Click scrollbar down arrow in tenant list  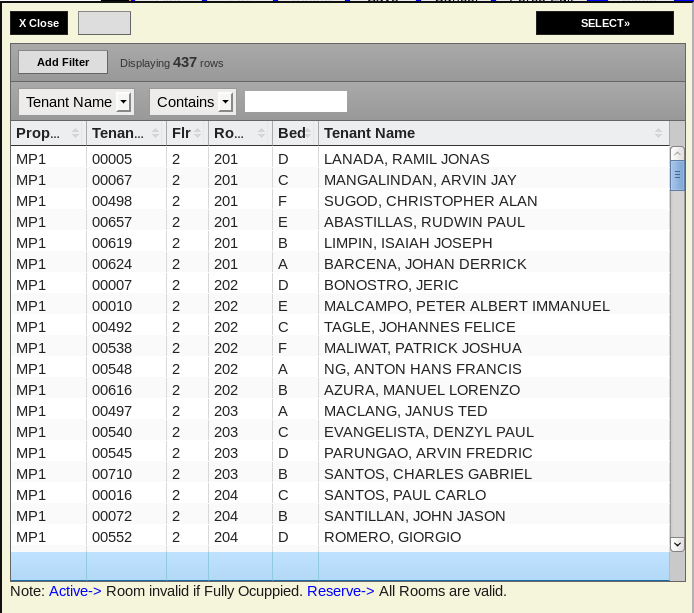pyautogui.click(x=677, y=543)
